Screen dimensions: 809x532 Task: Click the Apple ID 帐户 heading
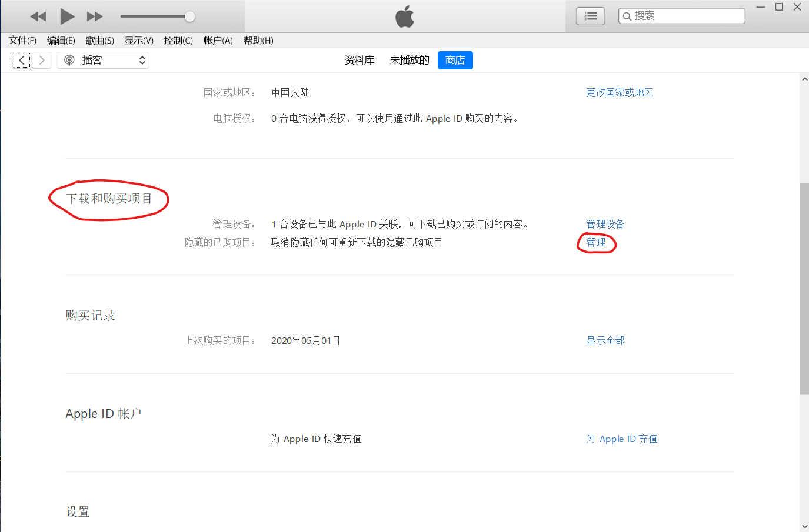(104, 414)
